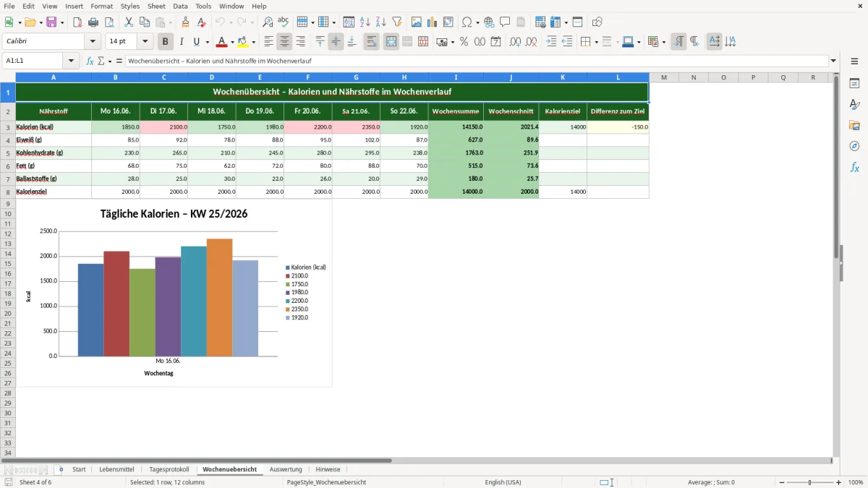
Task: Click the Function Wizard fx icon
Action: [x=90, y=61]
